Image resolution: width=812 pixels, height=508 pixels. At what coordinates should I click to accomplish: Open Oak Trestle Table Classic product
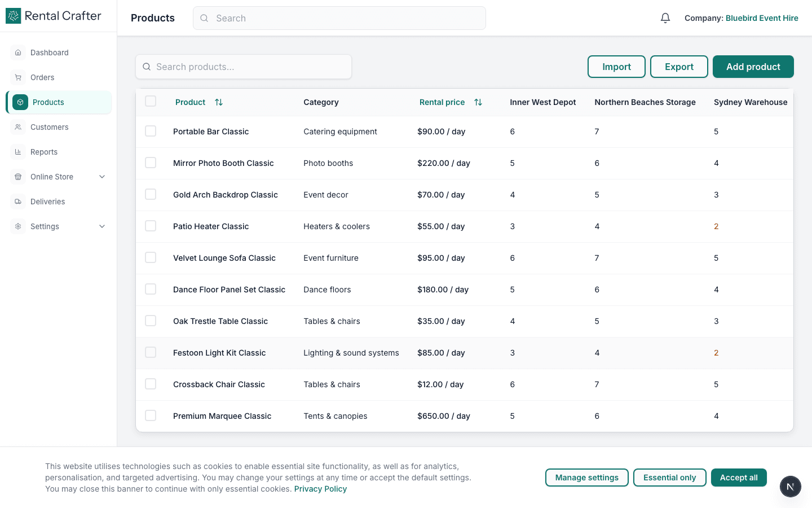[220, 321]
